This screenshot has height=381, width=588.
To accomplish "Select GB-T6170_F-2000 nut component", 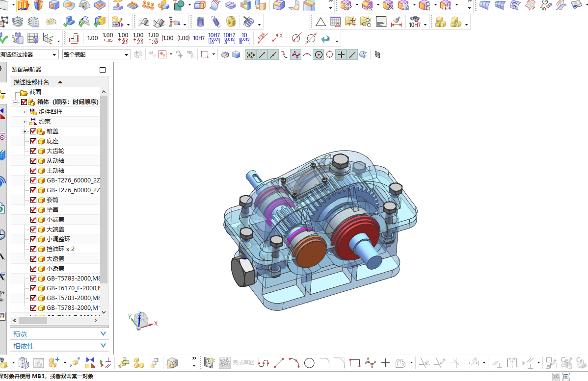I will [73, 288].
